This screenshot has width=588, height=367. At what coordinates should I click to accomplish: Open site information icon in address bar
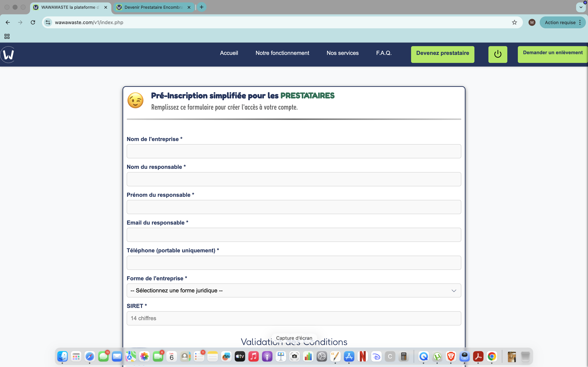click(x=48, y=22)
